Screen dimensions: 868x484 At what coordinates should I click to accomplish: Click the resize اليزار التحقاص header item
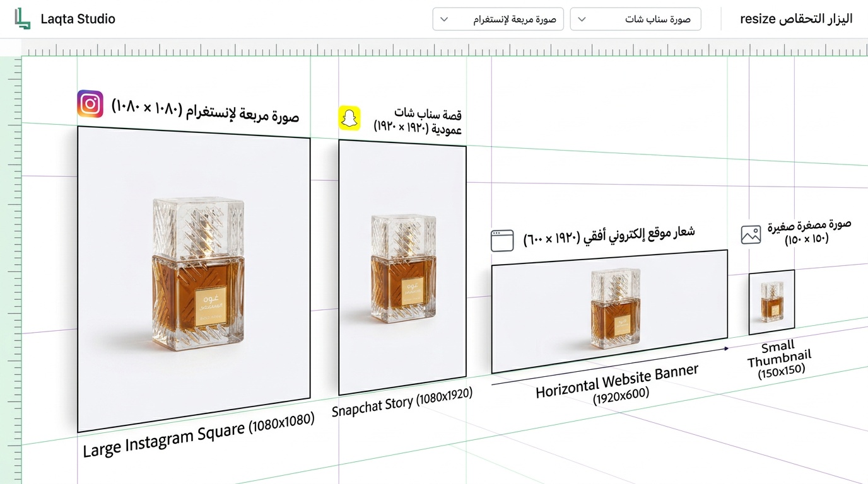click(x=796, y=18)
